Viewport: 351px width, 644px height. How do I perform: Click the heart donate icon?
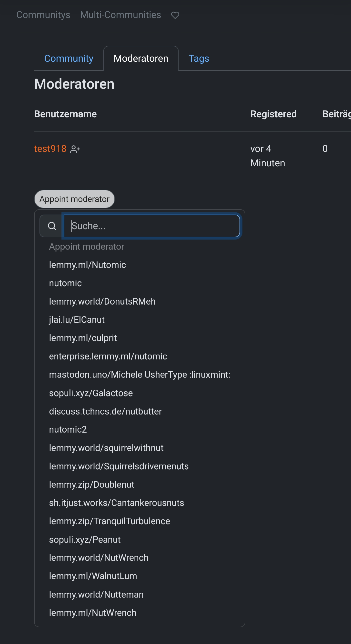pos(175,16)
